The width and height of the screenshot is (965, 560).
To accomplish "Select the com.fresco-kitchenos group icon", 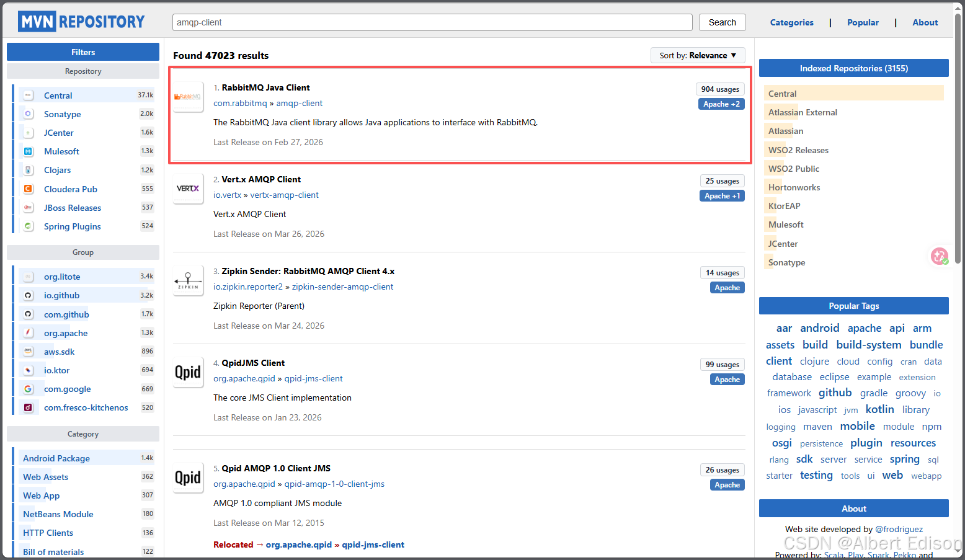I will (x=29, y=407).
